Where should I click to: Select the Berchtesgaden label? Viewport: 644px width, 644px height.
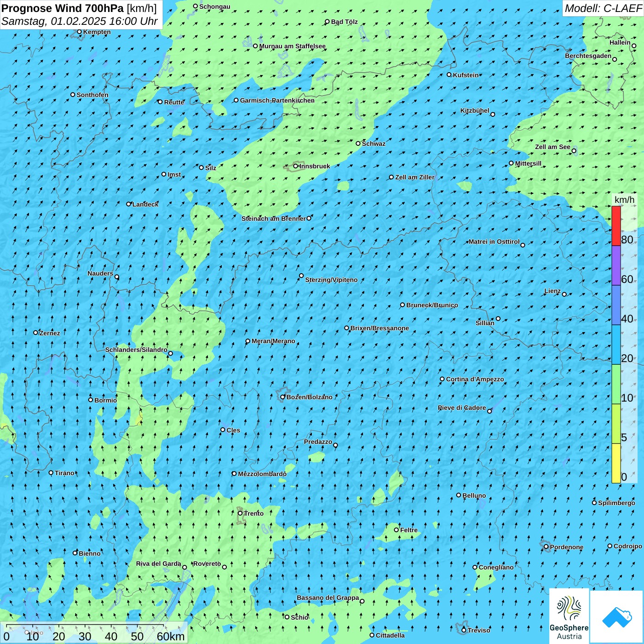(x=588, y=56)
